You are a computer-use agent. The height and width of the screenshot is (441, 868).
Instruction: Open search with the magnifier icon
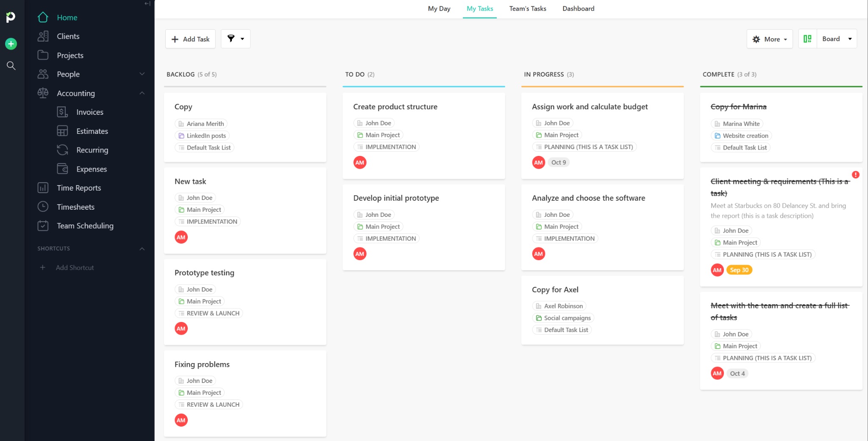pyautogui.click(x=11, y=66)
